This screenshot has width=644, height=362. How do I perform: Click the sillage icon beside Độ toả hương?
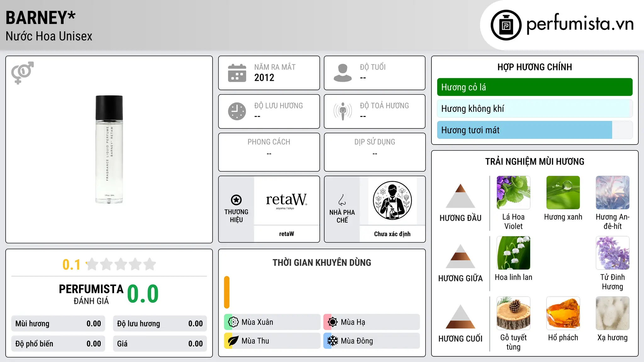click(343, 111)
